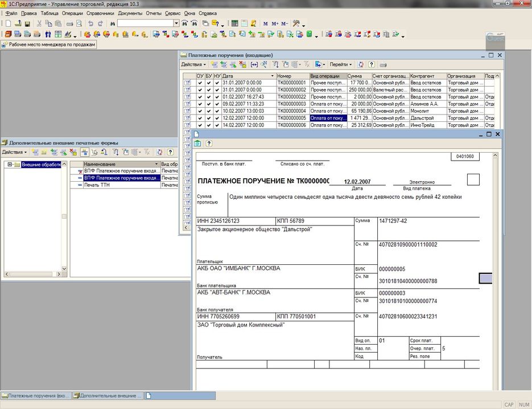Click help icon in print form window
The height and width of the screenshot is (409, 532).
[x=209, y=144]
